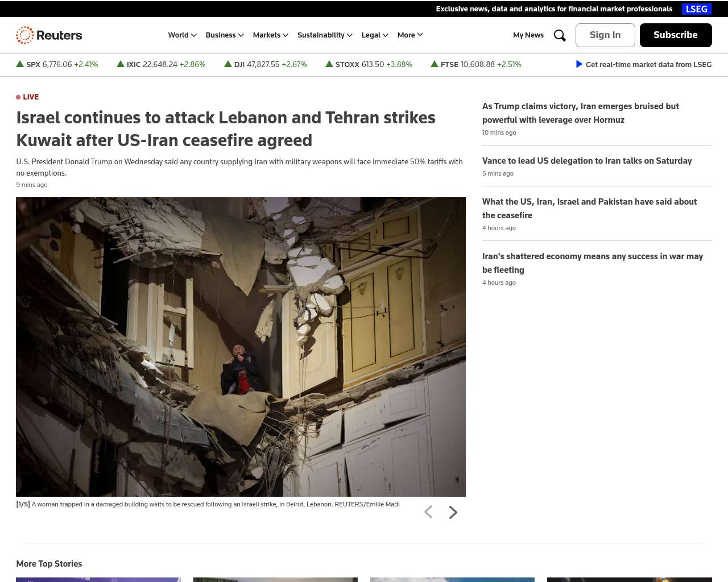
Task: Expand the Business menu dropdown
Action: 225,35
